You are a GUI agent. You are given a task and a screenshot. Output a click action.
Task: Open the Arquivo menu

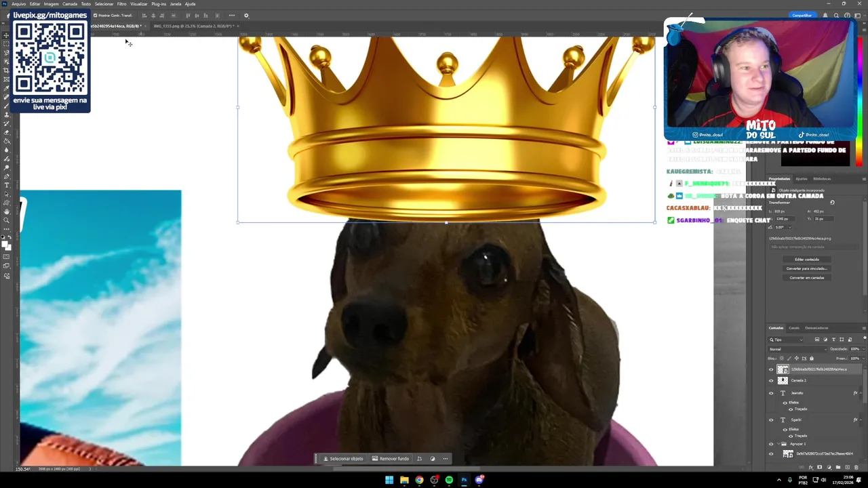click(x=19, y=4)
